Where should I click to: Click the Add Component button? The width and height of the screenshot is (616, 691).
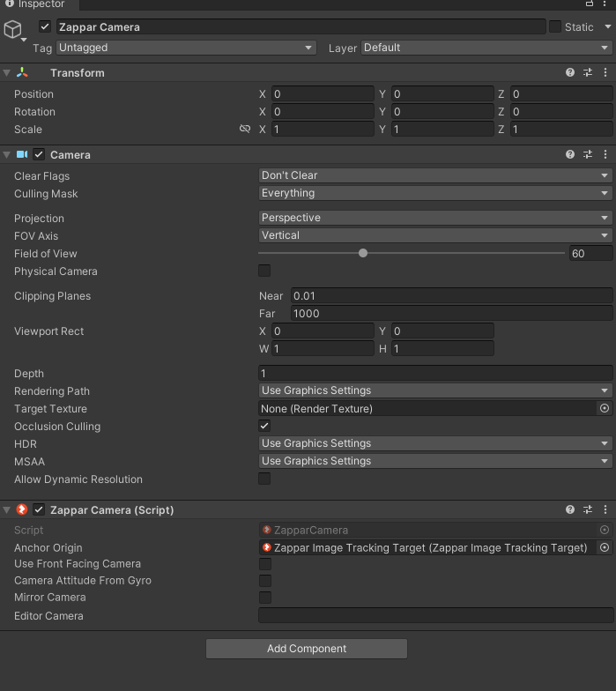307,649
